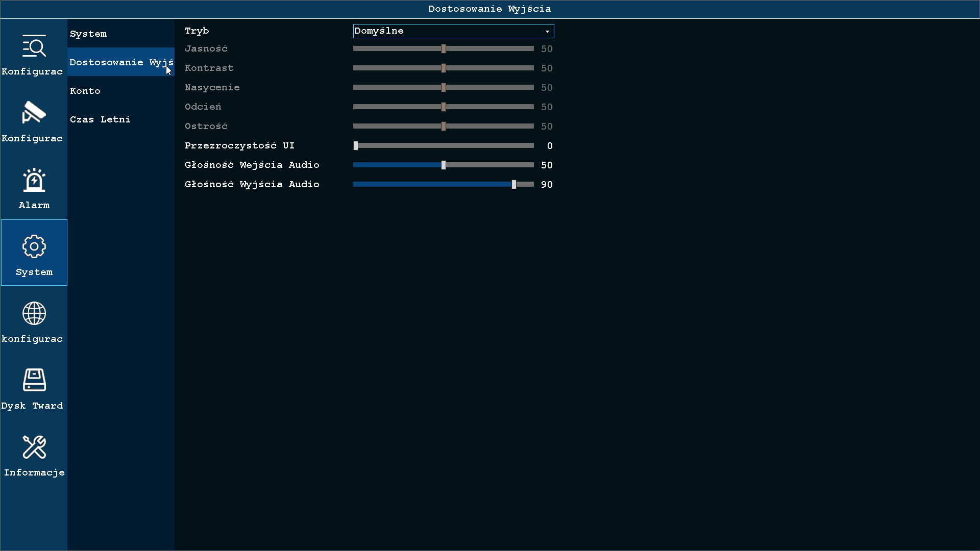Click the Kontrast slider handle

(444, 68)
